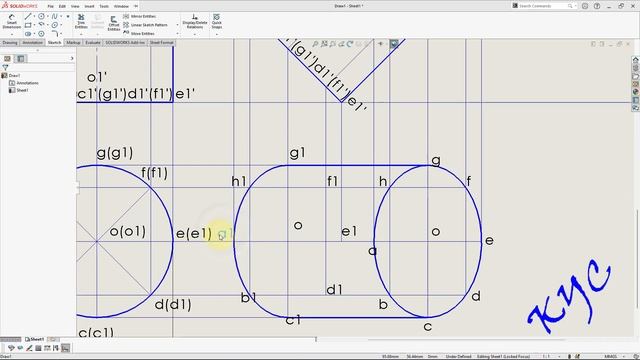The height and width of the screenshot is (360, 640).
Task: Click the 'g(g1)' point label in drawing
Action: point(115,153)
